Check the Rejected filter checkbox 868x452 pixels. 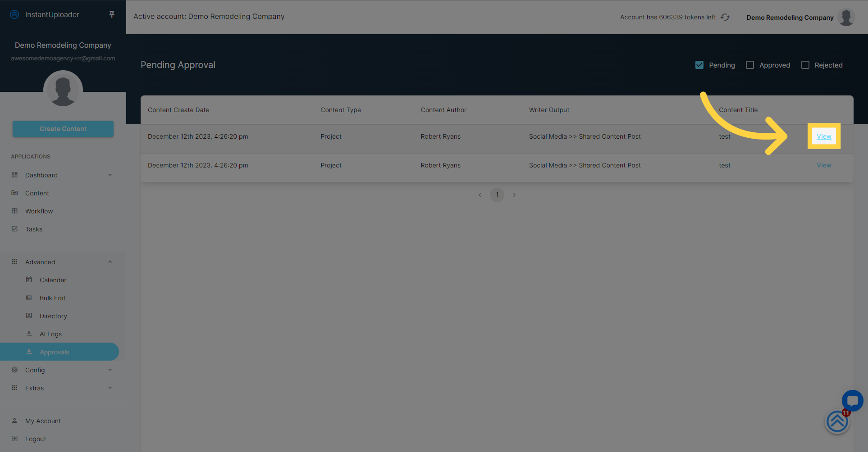pyautogui.click(x=805, y=65)
